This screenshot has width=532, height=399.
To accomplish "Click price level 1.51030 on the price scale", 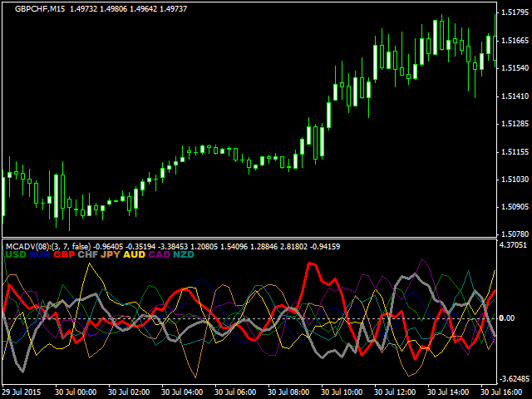I will [515, 180].
